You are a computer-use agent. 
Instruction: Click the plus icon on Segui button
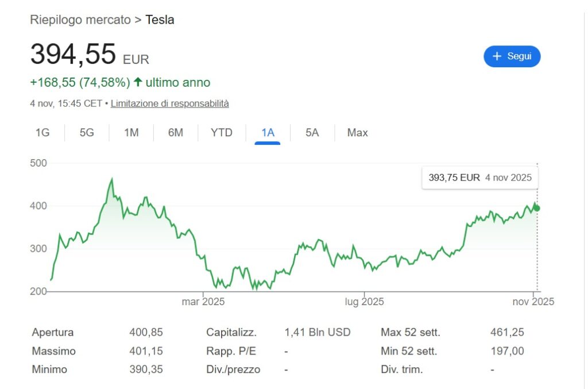[497, 56]
